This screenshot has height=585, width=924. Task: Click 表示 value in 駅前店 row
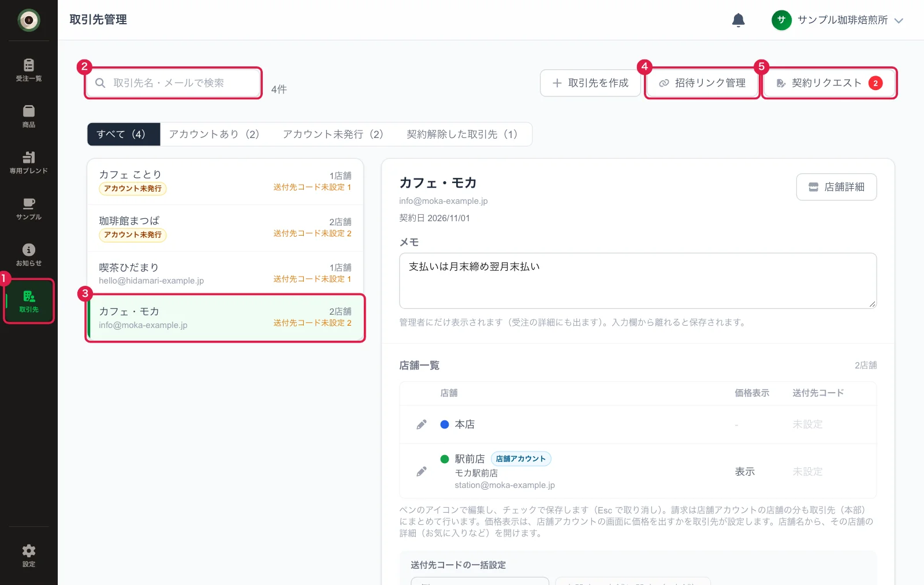[744, 472]
